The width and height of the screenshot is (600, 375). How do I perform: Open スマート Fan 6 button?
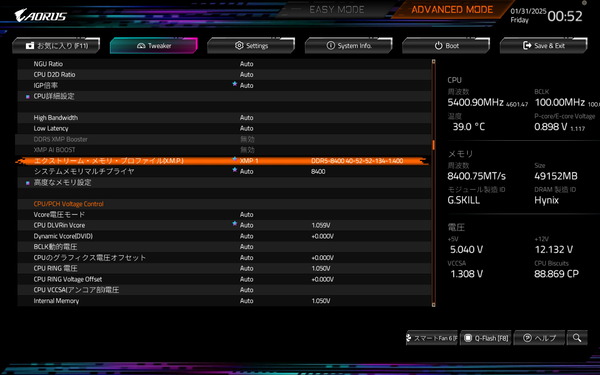(x=432, y=338)
